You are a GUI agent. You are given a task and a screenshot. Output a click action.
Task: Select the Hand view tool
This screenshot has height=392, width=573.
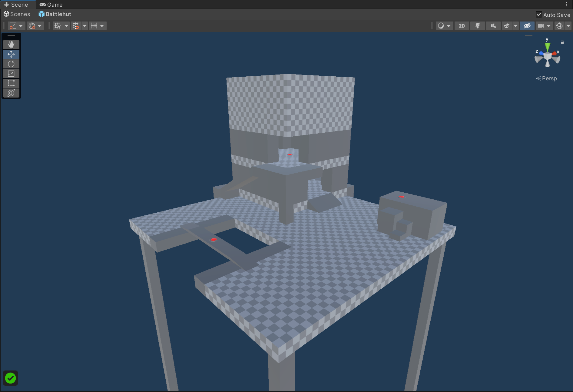[11, 45]
